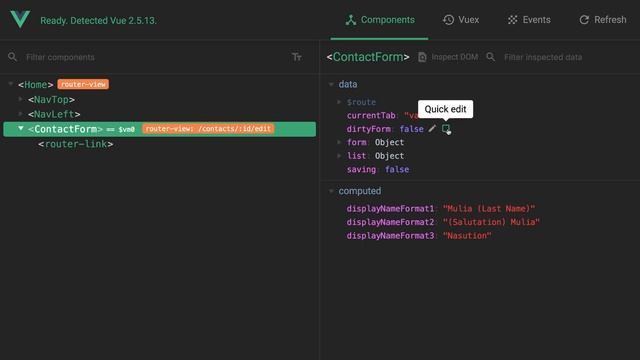Click the ContactForm inspector title
The image size is (640, 360).
[x=368, y=57]
